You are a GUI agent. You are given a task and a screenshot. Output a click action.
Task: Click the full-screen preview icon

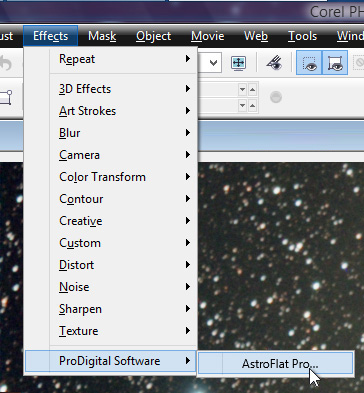238,63
